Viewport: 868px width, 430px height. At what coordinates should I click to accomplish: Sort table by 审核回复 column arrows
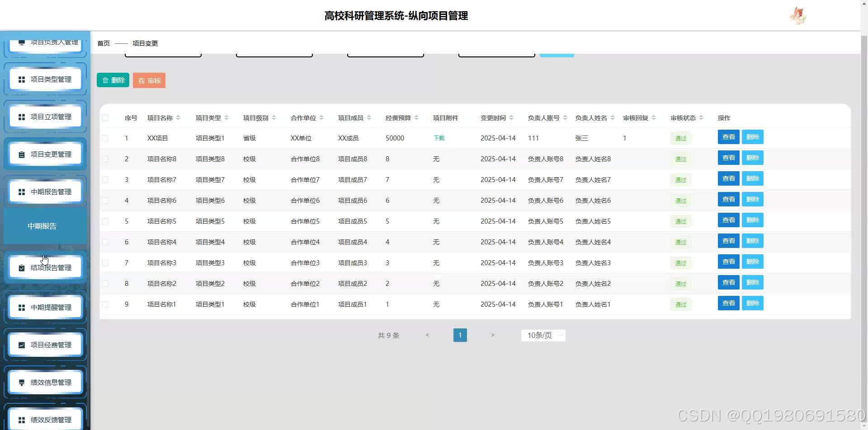click(654, 118)
